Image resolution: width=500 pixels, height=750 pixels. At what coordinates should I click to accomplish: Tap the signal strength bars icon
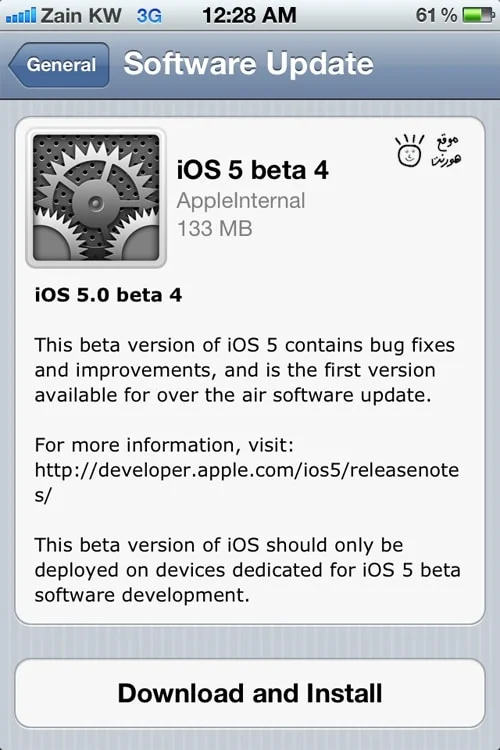tap(21, 16)
